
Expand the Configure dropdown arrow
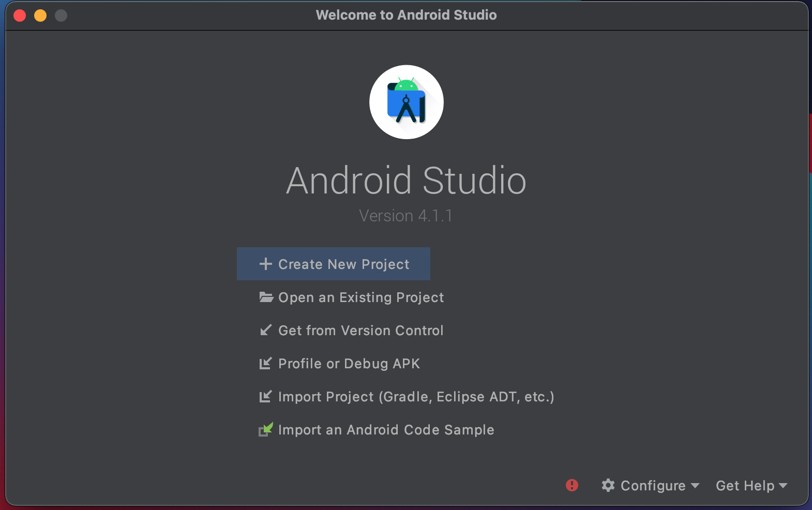click(x=695, y=486)
